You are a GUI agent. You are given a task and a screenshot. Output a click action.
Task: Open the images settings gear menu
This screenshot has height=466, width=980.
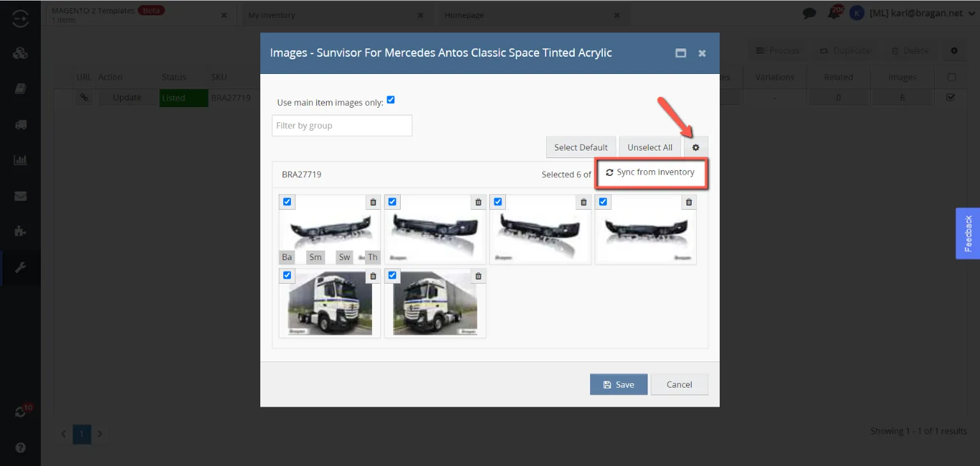point(696,147)
